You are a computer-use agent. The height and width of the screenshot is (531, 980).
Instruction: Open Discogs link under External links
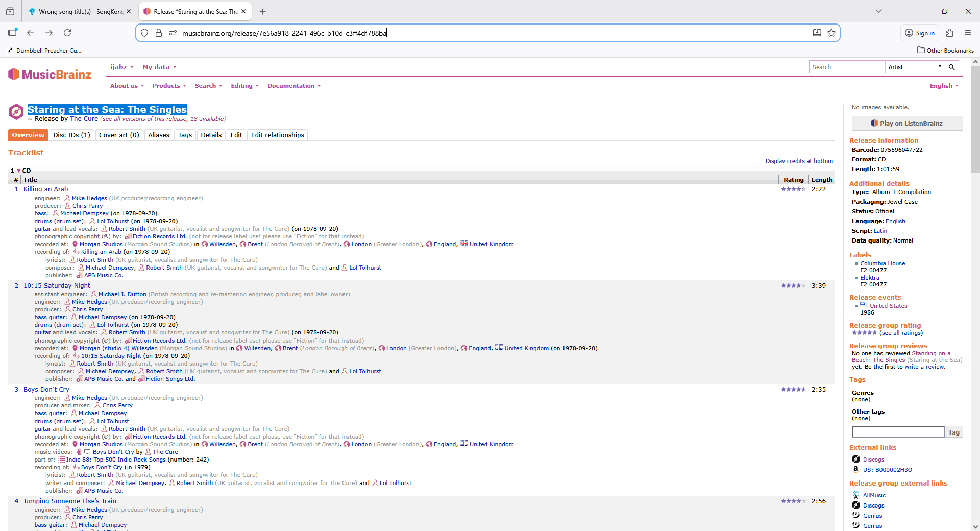point(873,460)
